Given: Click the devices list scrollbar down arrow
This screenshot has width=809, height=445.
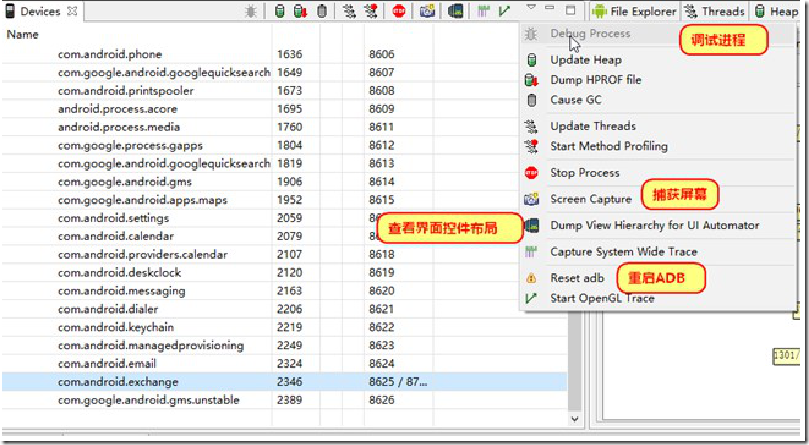Looking at the screenshot, I should (575, 419).
